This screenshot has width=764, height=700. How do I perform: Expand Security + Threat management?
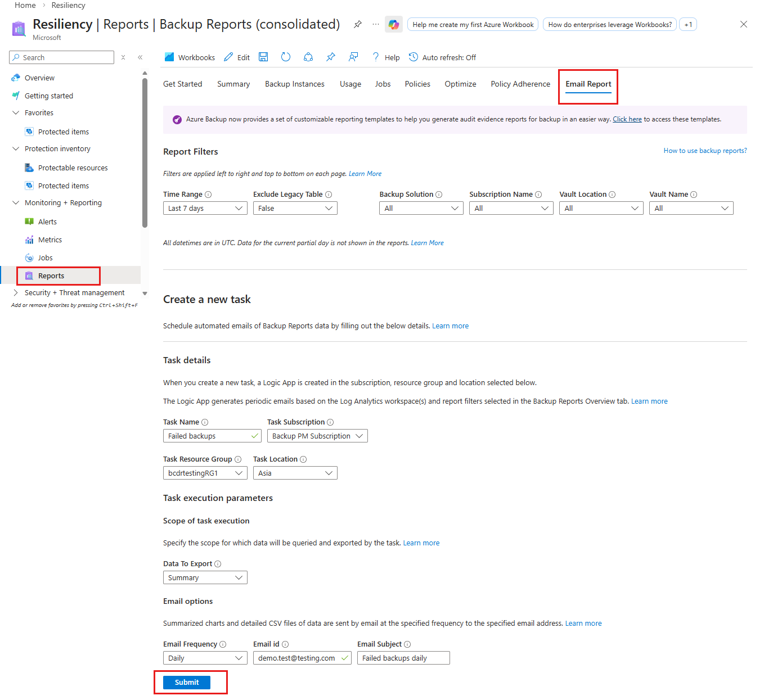16,293
